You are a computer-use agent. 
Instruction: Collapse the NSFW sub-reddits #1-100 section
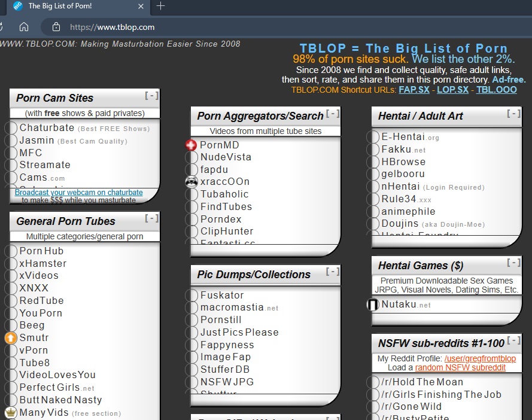tap(513, 340)
